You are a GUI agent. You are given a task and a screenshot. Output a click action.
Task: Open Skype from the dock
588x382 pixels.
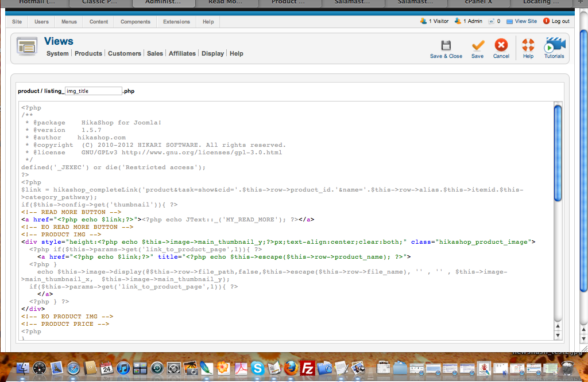coord(257,368)
